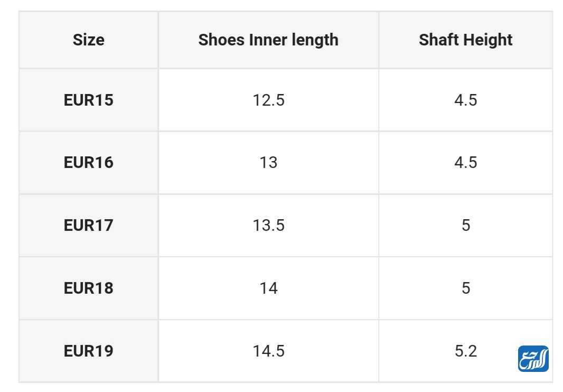Click the EUR18 size cell
Screen dimensions: 563x392
(88, 288)
